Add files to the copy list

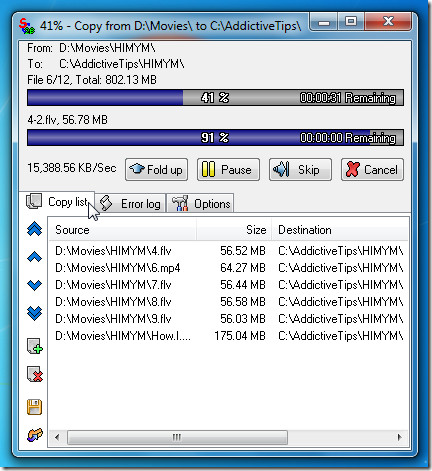click(x=35, y=346)
